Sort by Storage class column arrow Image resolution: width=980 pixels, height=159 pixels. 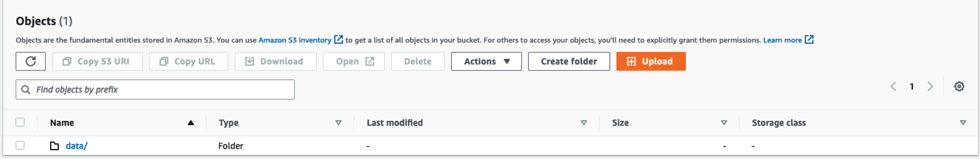point(963,122)
